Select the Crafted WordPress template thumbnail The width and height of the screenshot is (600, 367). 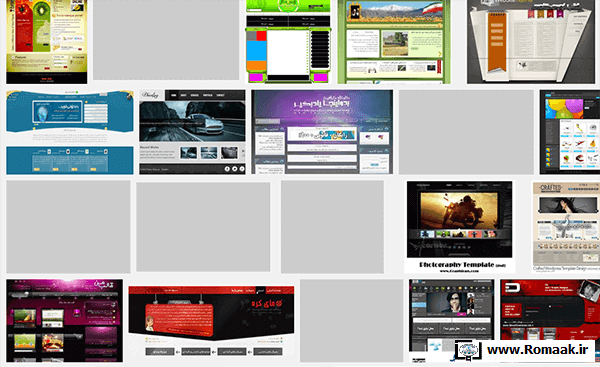(566, 227)
